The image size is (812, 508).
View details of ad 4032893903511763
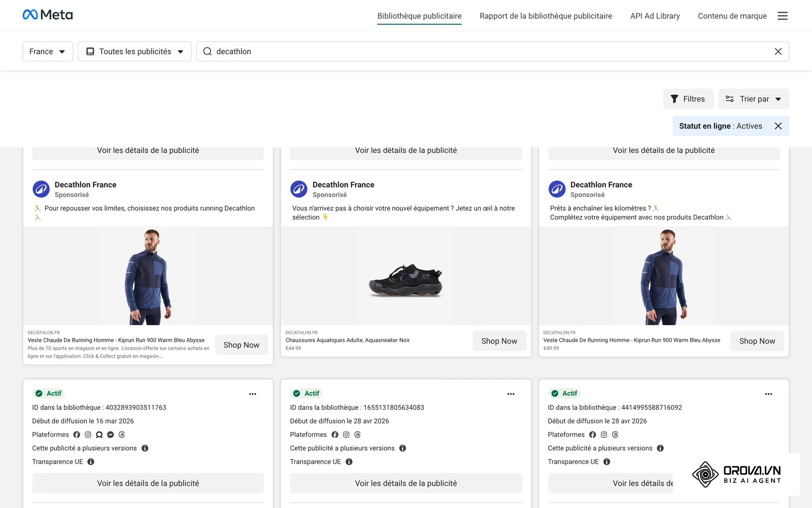(x=148, y=483)
